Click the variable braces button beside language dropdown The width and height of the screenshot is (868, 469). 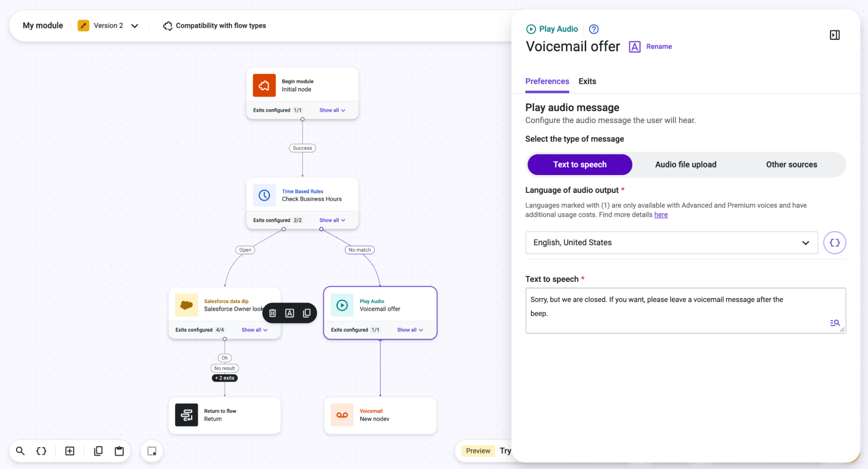pyautogui.click(x=835, y=242)
